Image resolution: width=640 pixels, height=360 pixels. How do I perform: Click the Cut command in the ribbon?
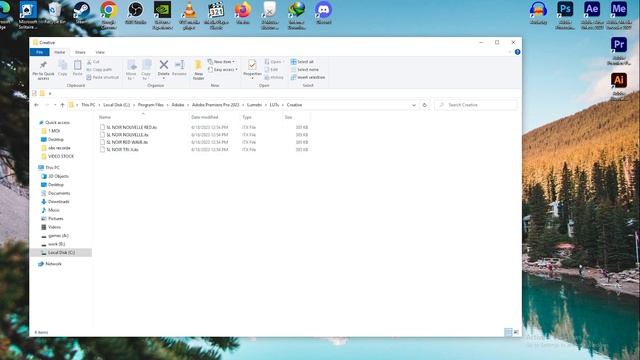[93, 62]
